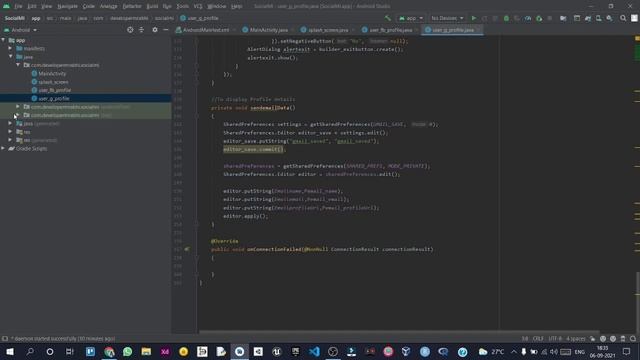Open the Refactor menu

coord(132,6)
